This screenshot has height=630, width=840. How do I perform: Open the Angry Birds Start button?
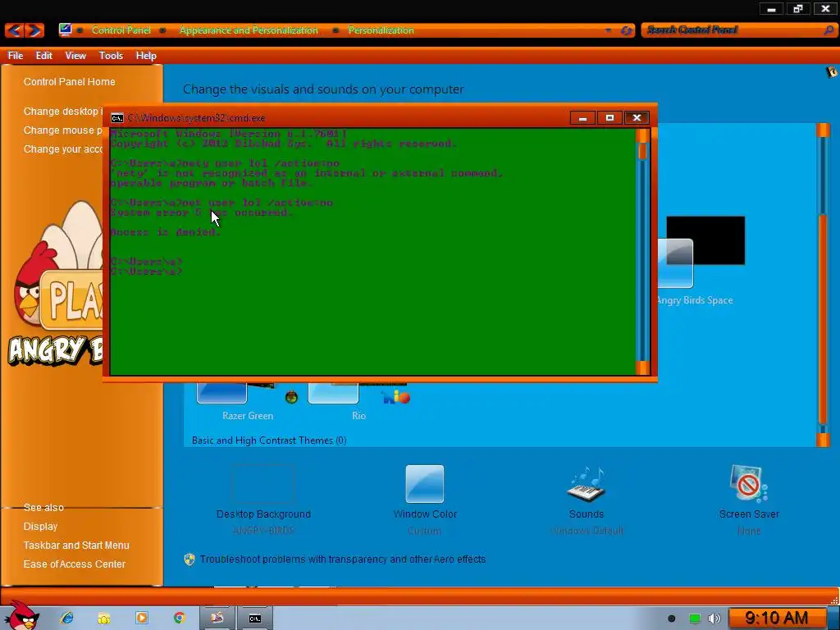point(21,616)
